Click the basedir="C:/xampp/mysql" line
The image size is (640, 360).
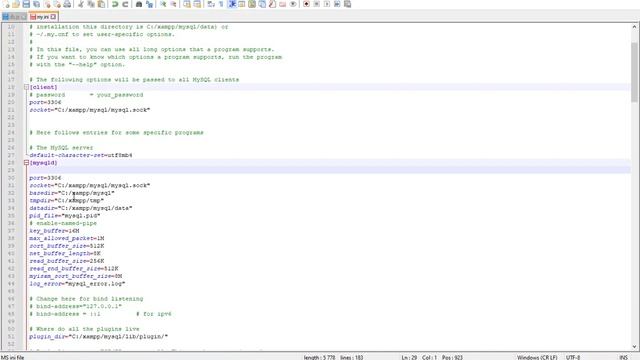tap(72, 193)
